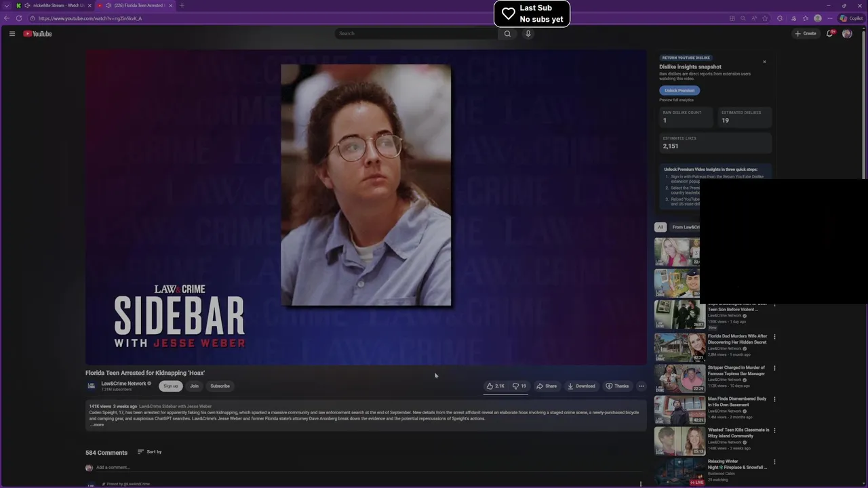
Task: Click the Download button
Action: [x=581, y=386]
